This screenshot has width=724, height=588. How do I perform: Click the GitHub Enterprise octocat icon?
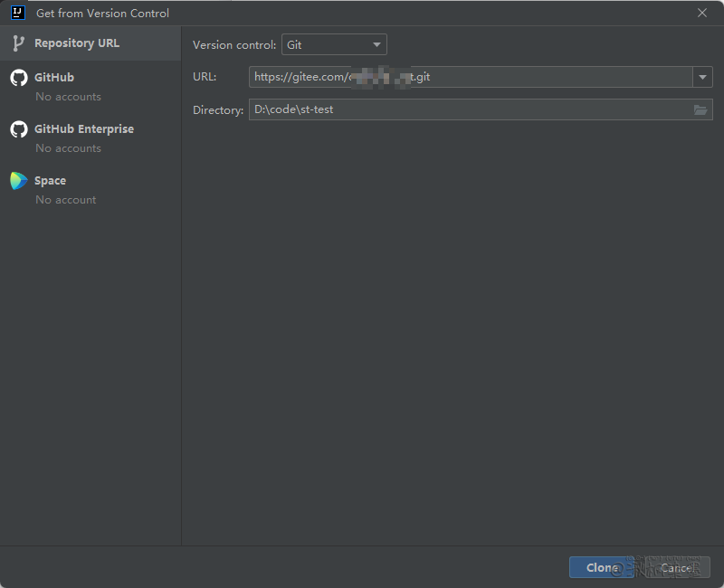[18, 129]
